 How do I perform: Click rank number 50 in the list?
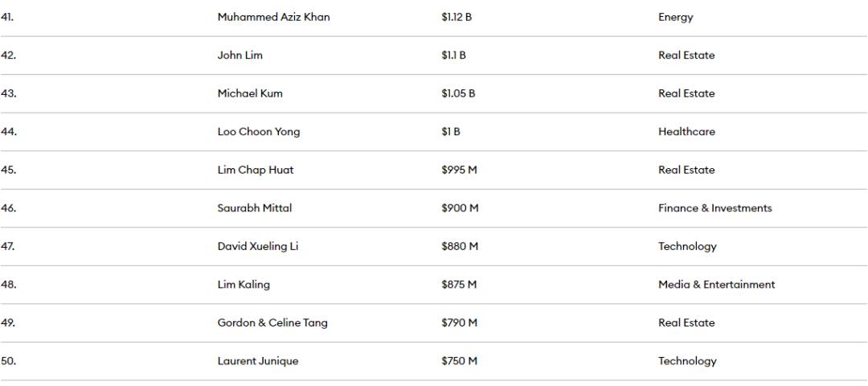[8, 361]
